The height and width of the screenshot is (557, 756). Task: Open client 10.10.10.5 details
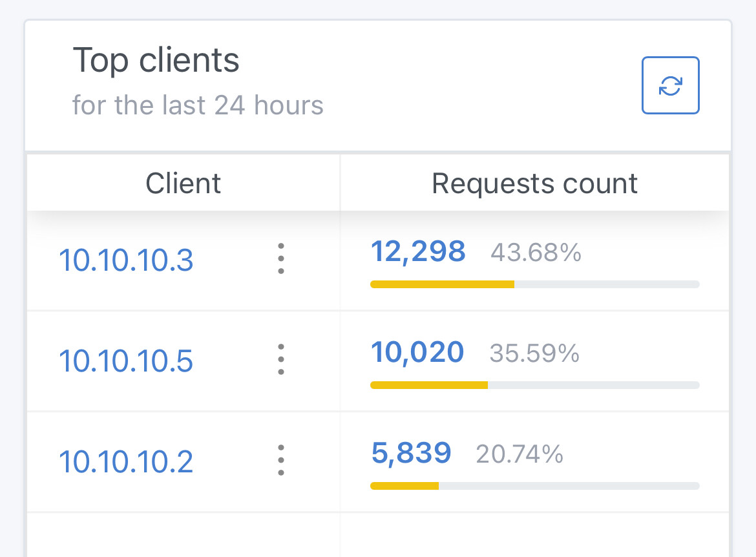126,361
